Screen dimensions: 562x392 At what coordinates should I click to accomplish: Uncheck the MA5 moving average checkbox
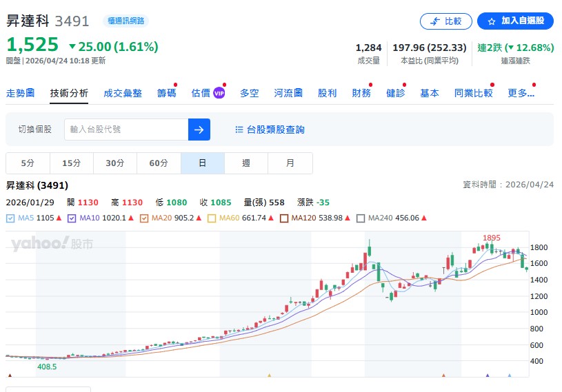coord(10,218)
